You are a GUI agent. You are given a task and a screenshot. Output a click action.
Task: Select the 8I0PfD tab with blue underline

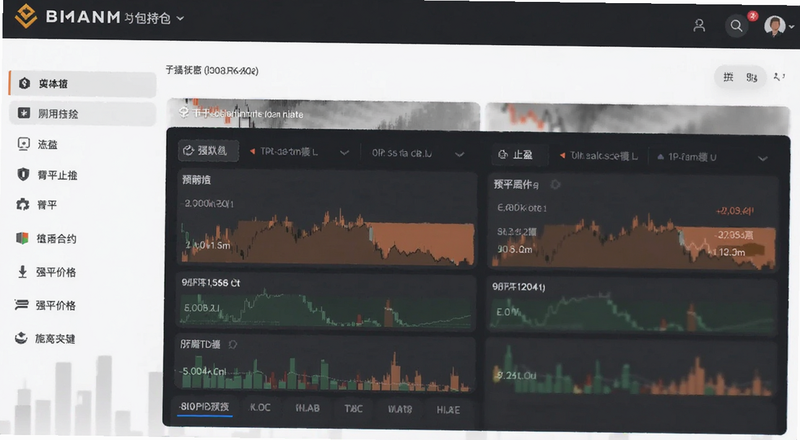pyautogui.click(x=205, y=407)
